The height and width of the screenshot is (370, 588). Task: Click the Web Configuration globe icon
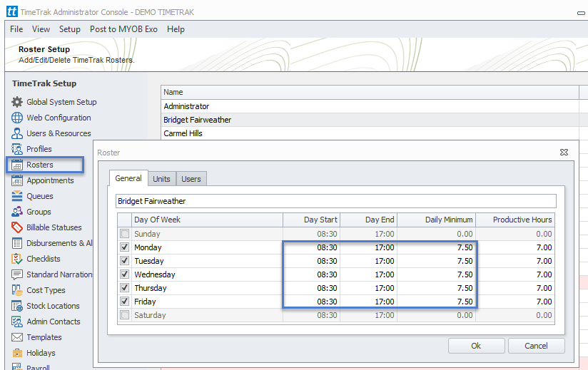coord(17,118)
